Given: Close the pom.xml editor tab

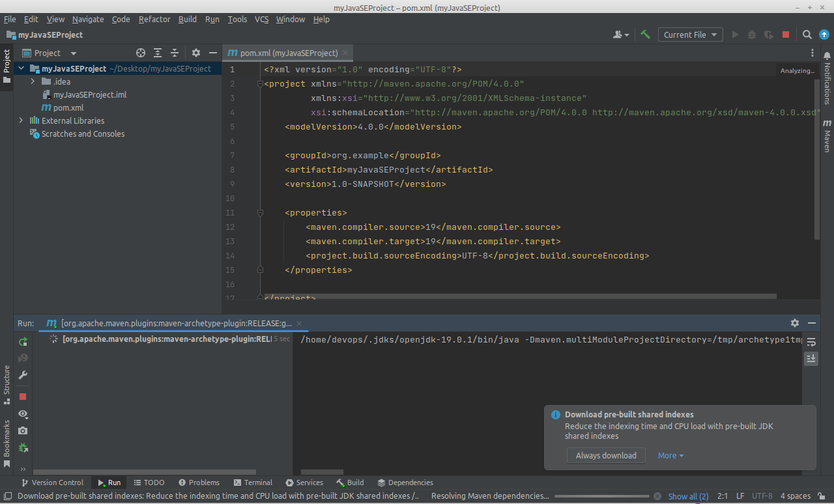Looking at the screenshot, I should 345,53.
